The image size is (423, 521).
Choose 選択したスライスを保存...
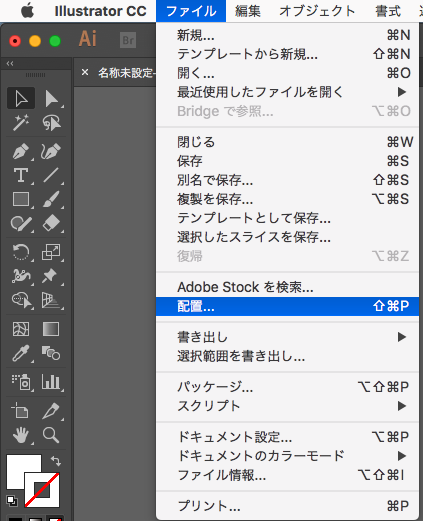coord(287,237)
